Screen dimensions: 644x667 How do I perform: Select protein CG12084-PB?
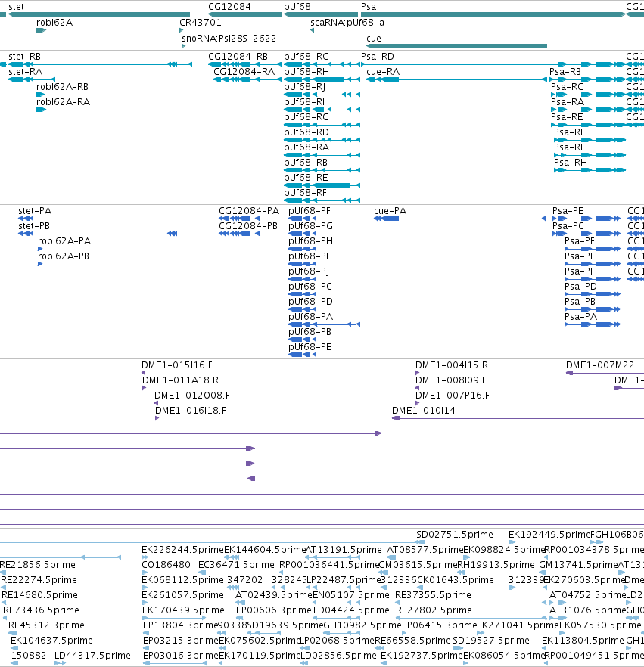[x=239, y=234]
